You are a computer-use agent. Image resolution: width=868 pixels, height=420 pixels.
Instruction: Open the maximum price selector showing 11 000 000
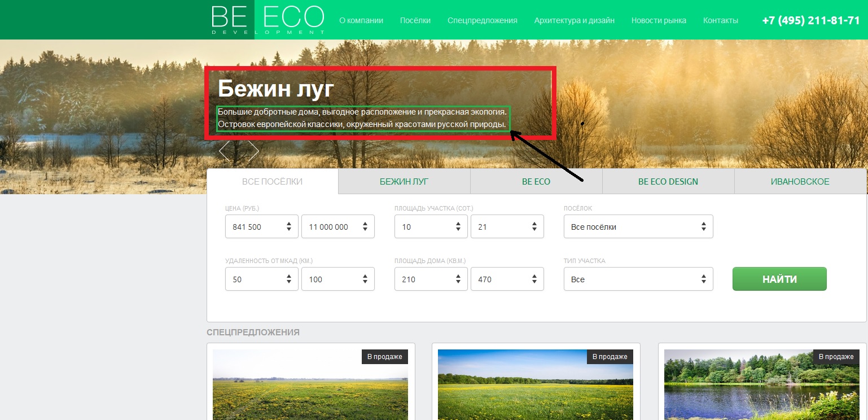(337, 227)
